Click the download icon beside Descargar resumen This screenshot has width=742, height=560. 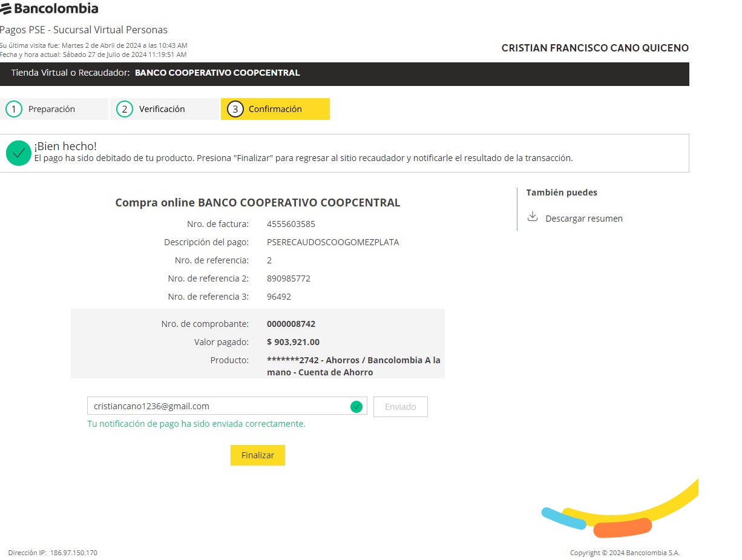[533, 217]
